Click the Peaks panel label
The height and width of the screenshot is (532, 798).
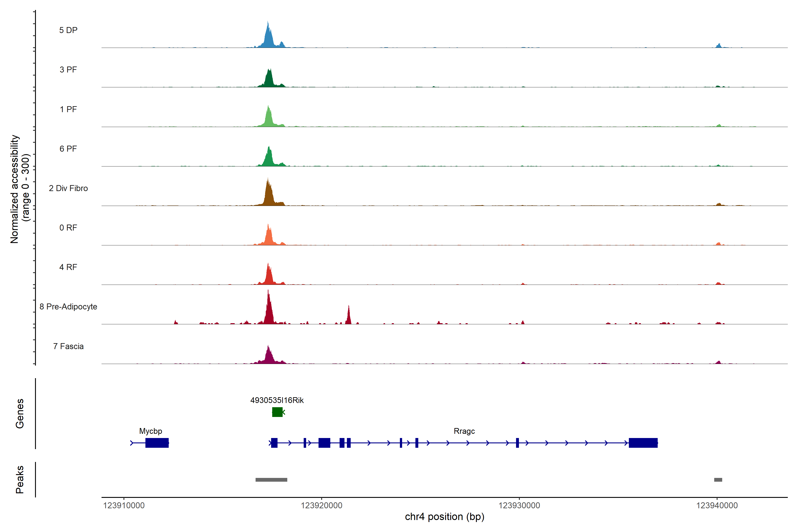20,479
